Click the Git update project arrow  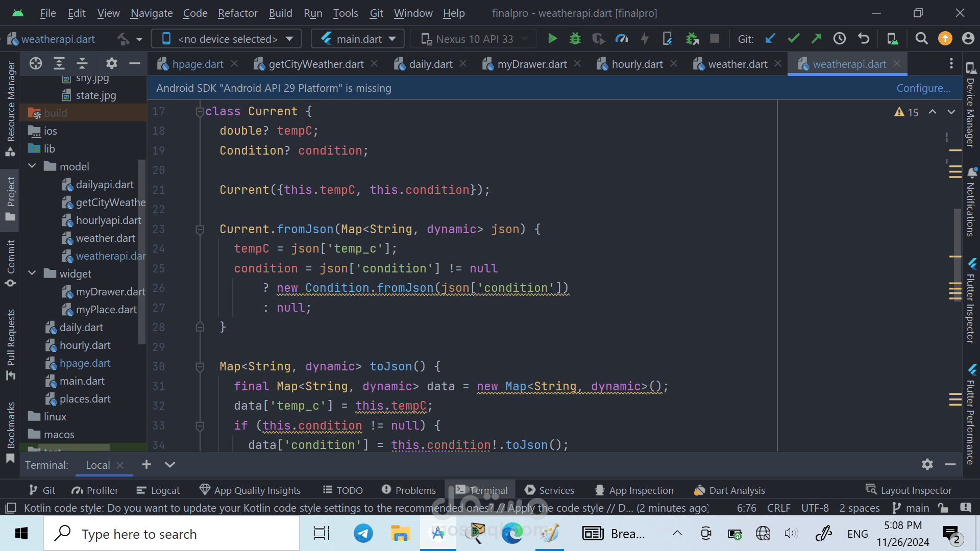pyautogui.click(x=770, y=39)
